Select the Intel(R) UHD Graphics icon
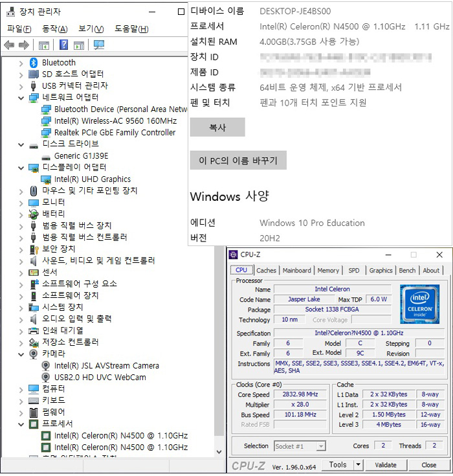Viewport: 453px width, 476px height. pyautogui.click(x=46, y=179)
